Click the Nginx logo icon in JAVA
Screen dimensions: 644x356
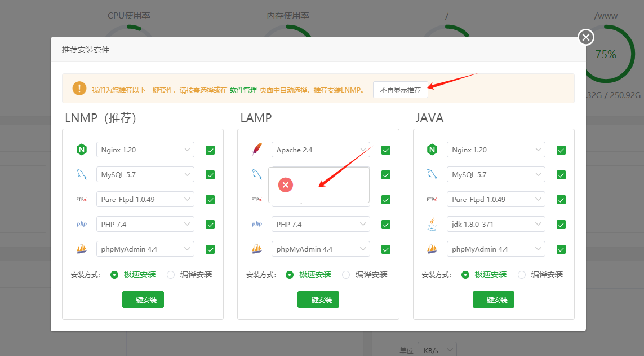tap(432, 150)
